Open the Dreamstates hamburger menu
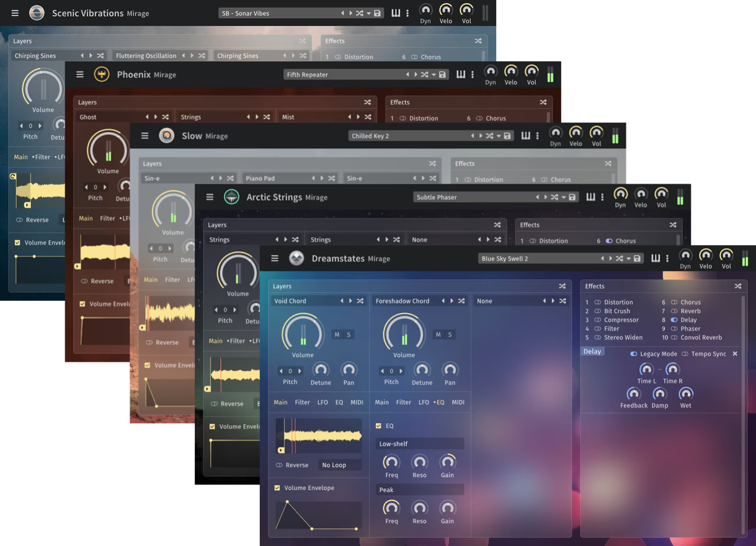The image size is (756, 546). pos(275,259)
